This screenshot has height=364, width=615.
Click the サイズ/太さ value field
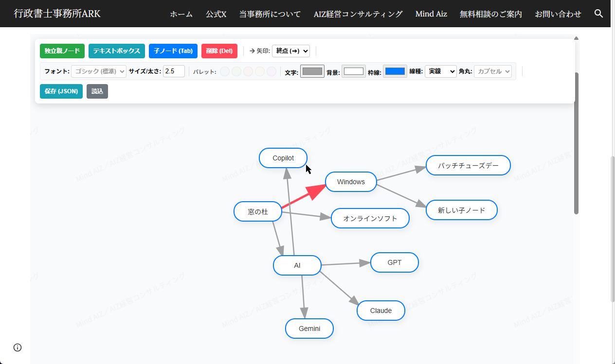[174, 71]
